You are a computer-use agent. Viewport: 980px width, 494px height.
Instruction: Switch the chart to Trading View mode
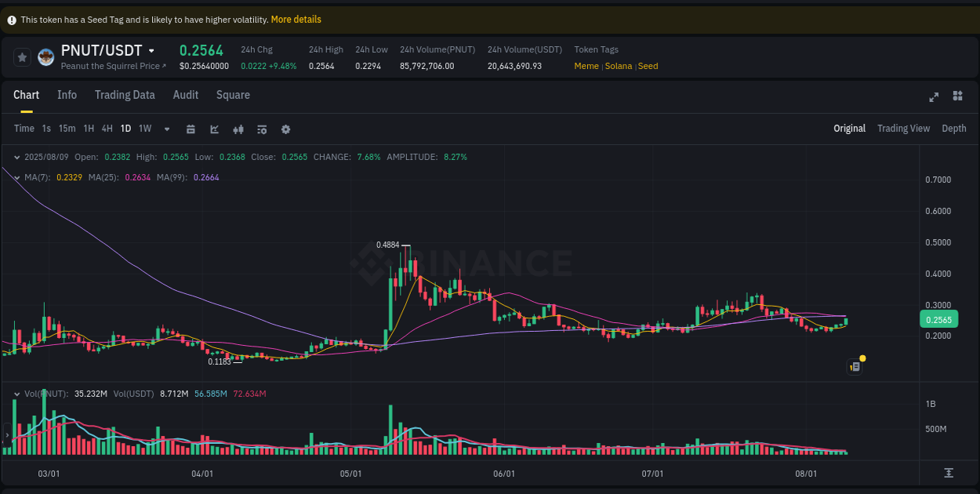coord(903,129)
